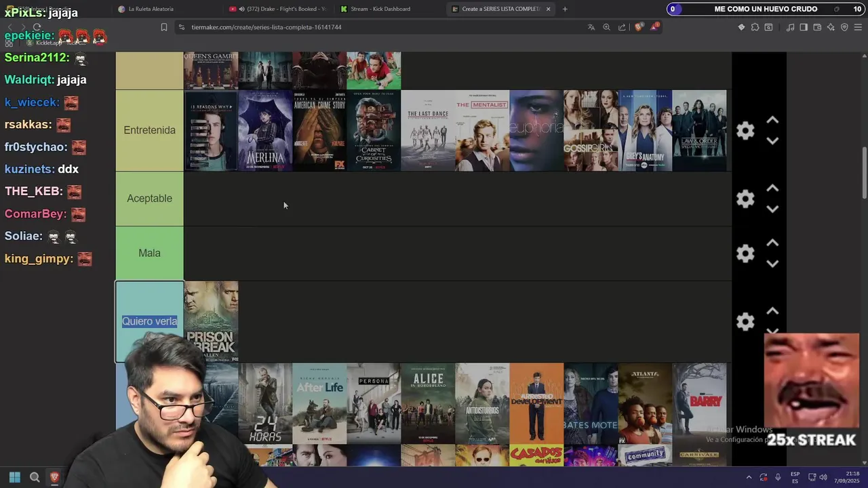Move Quiero verla tier up with arrow
Viewport: 868px width, 488px height.
coord(772,311)
